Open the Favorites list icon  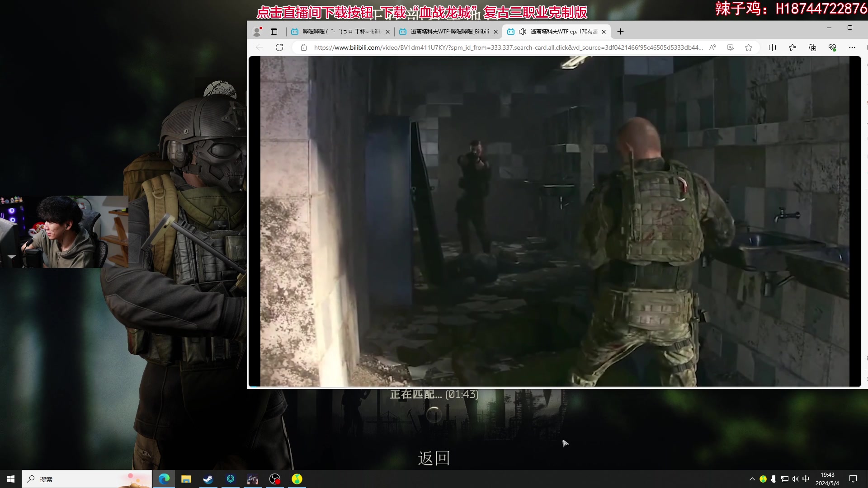(793, 47)
